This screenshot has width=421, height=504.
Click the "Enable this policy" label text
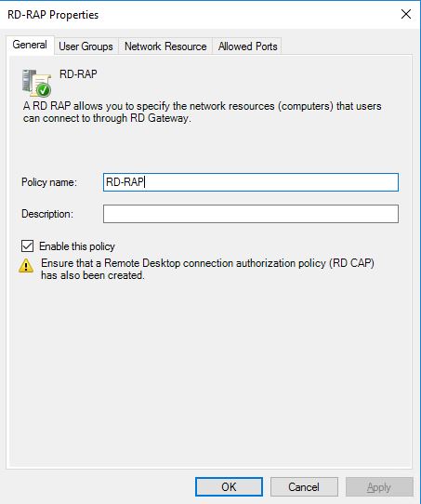point(77,246)
